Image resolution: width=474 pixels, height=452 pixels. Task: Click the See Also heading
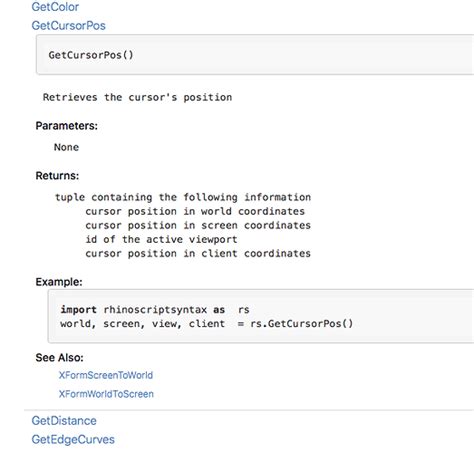point(59,358)
